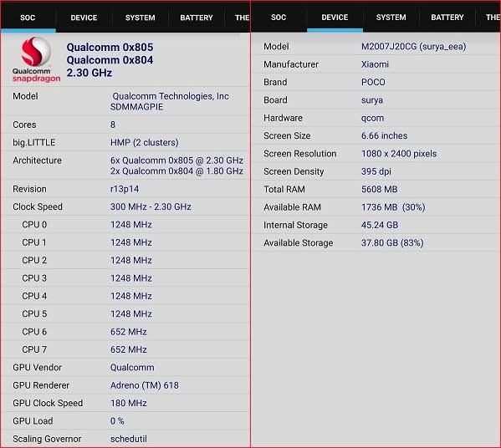Open the BATTERY tab in right panel
Viewport: 501px width, 448px height.
coord(447,18)
